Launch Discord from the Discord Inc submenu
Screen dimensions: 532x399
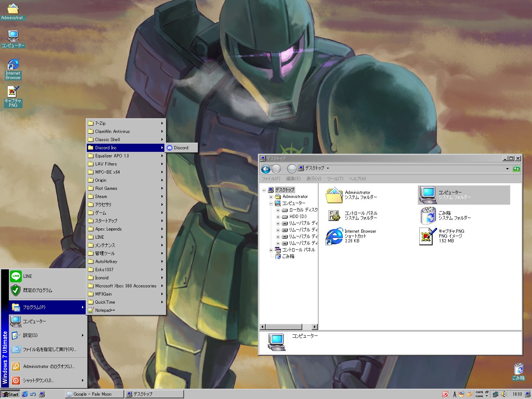181,148
